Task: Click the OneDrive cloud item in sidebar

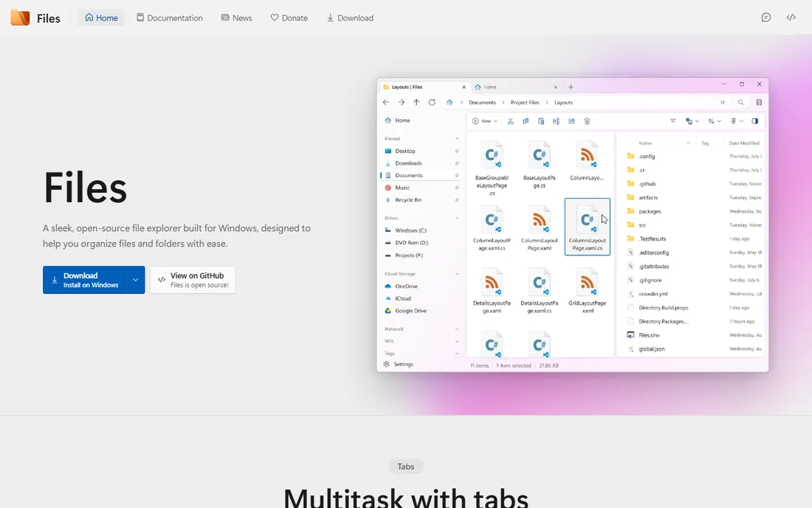Action: coord(402,286)
